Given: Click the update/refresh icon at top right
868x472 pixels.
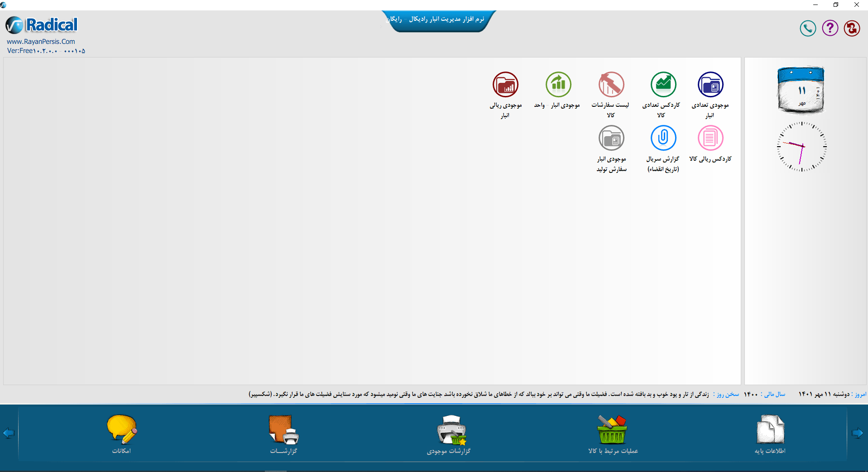Looking at the screenshot, I should (852, 28).
